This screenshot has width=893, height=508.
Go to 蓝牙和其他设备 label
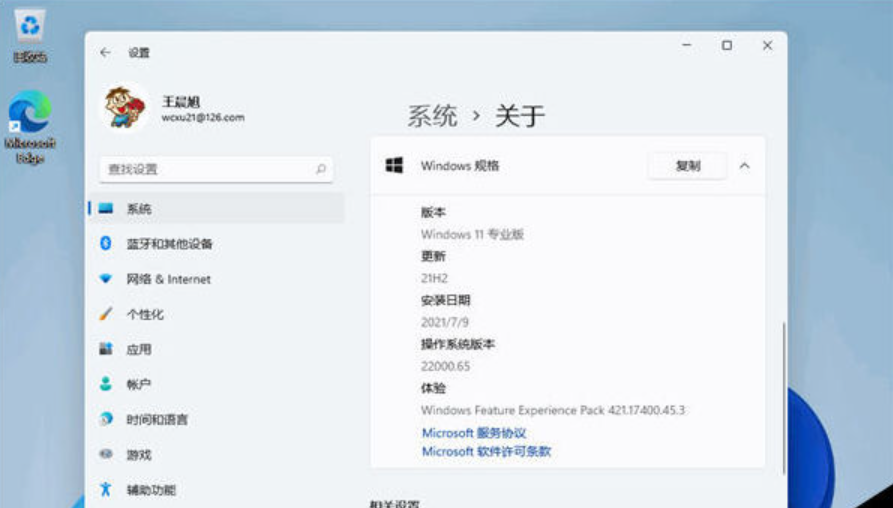169,244
